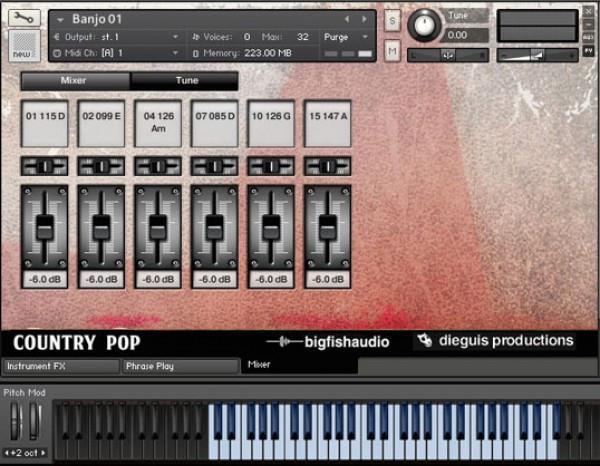Solo the instrument with S button
The height and width of the screenshot is (466, 600).
click(x=392, y=21)
